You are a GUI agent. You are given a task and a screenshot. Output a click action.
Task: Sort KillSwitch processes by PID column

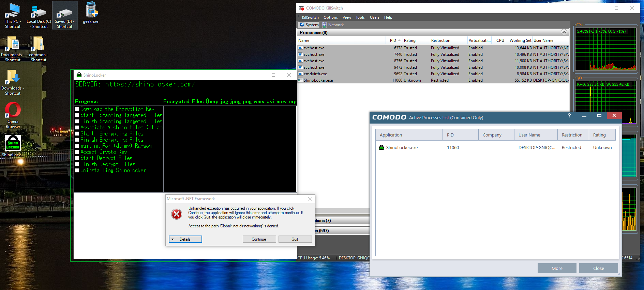point(394,41)
